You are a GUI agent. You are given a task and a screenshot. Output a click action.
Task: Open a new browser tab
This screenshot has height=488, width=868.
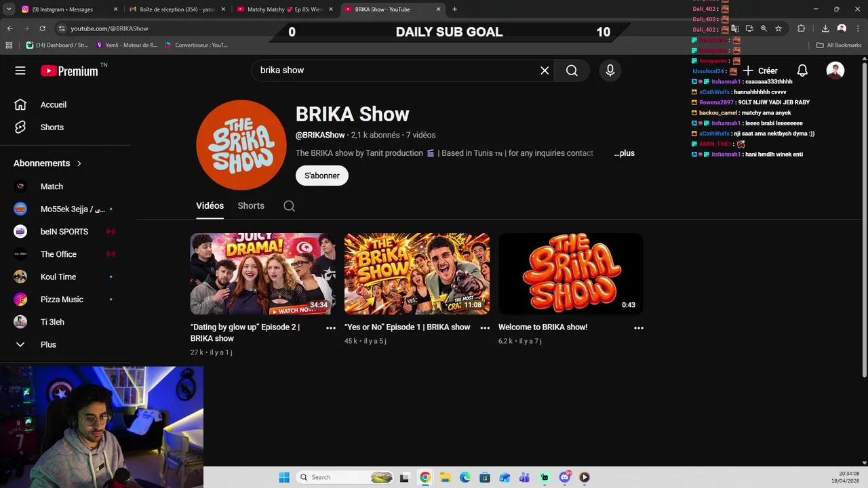pyautogui.click(x=454, y=9)
